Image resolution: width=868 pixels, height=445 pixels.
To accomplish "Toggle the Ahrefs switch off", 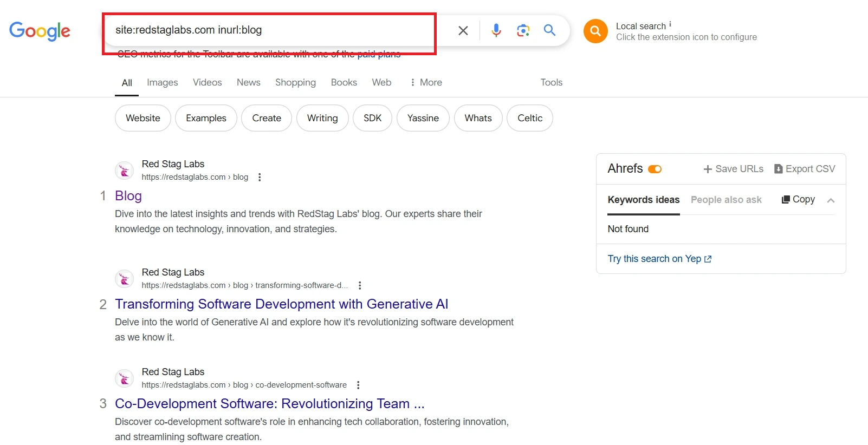I will pos(655,169).
